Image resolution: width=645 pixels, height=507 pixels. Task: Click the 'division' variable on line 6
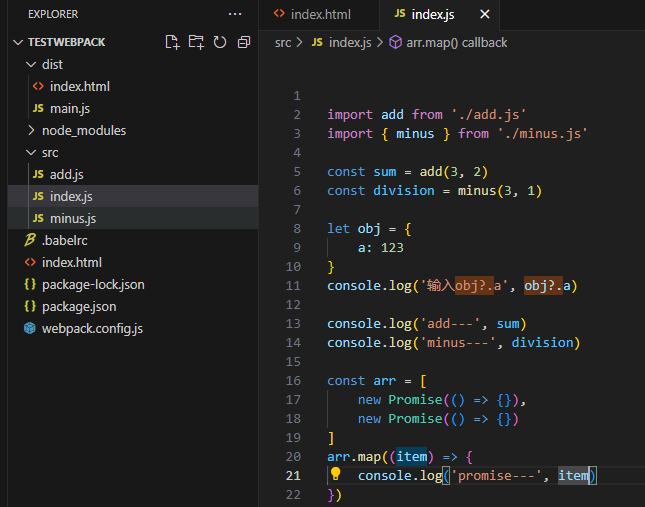click(x=404, y=191)
